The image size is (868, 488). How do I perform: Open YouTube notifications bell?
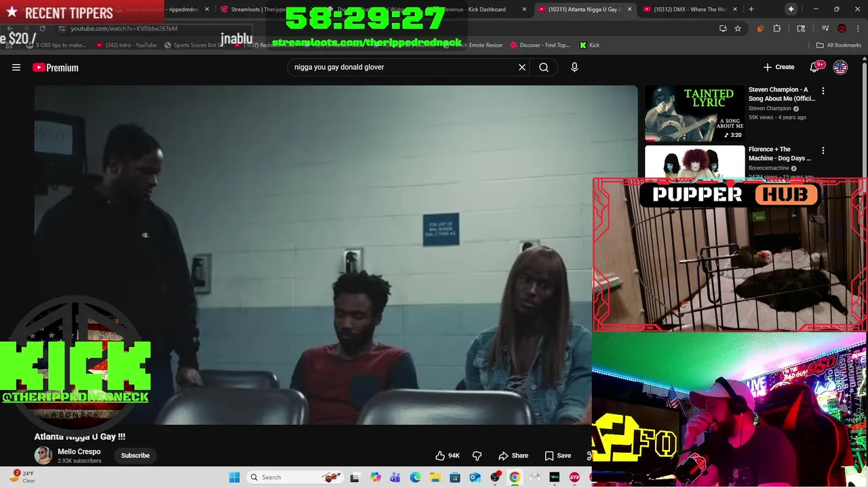click(814, 67)
